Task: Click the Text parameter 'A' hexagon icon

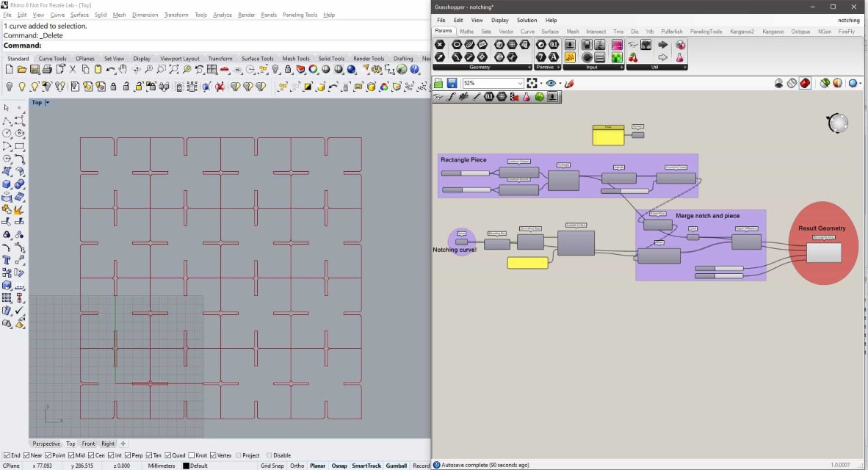Action: tap(553, 57)
